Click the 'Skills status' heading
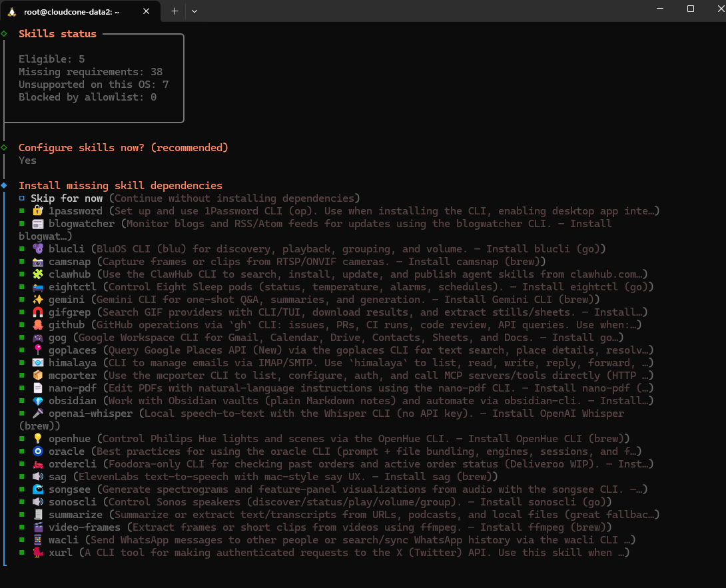Viewport: 726px width, 588px height. click(57, 34)
